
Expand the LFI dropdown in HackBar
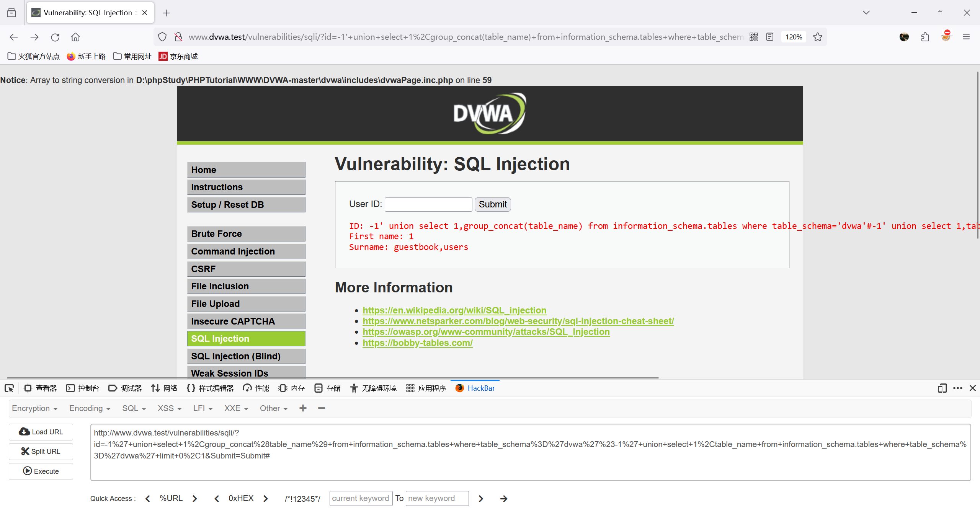tap(203, 408)
